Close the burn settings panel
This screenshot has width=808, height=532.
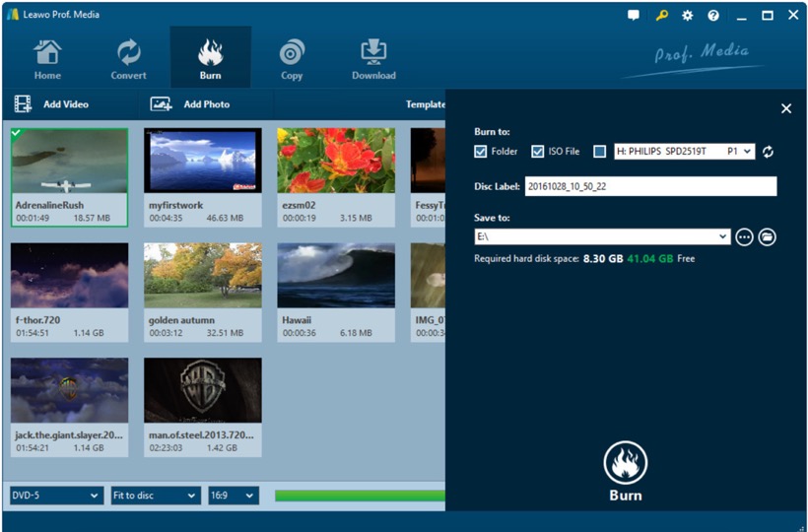pos(786,108)
